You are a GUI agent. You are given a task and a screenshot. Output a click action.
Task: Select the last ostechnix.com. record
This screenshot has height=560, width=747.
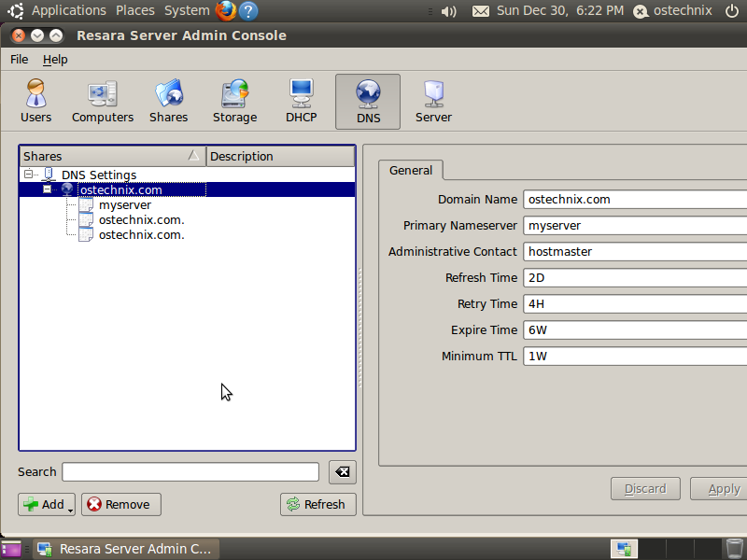point(142,235)
